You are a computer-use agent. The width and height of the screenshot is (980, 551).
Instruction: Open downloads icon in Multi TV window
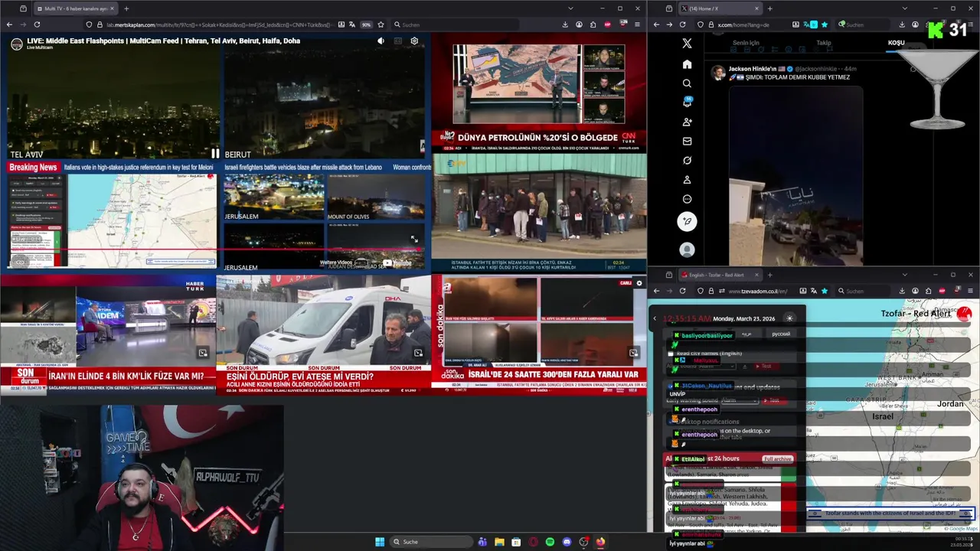[565, 24]
